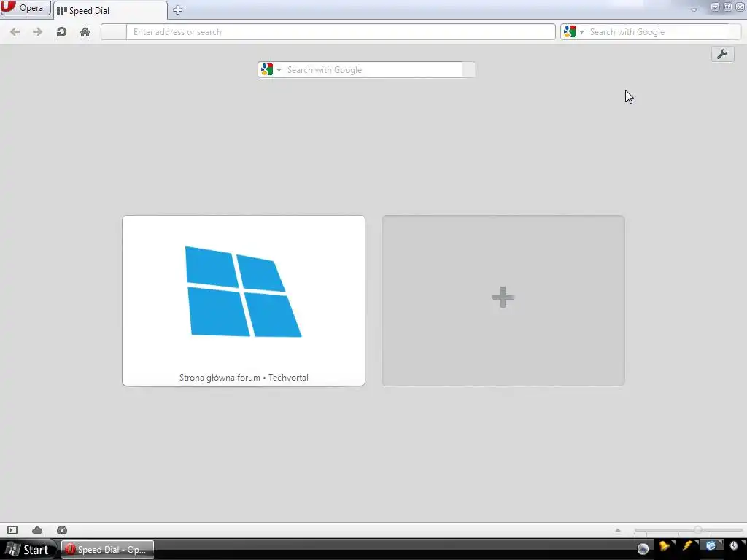Viewport: 747px width, 560px height.
Task: Open the Techvortal speed dial thumbnail
Action: coord(244,300)
